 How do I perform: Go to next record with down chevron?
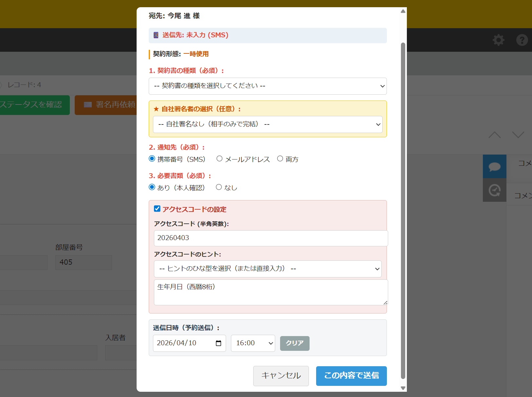tap(518, 135)
